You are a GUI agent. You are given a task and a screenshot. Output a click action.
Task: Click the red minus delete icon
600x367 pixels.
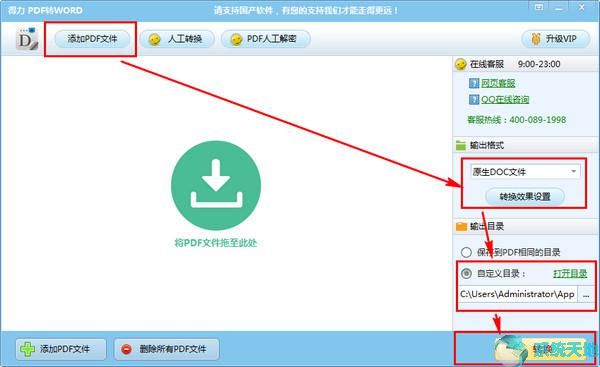(x=126, y=349)
